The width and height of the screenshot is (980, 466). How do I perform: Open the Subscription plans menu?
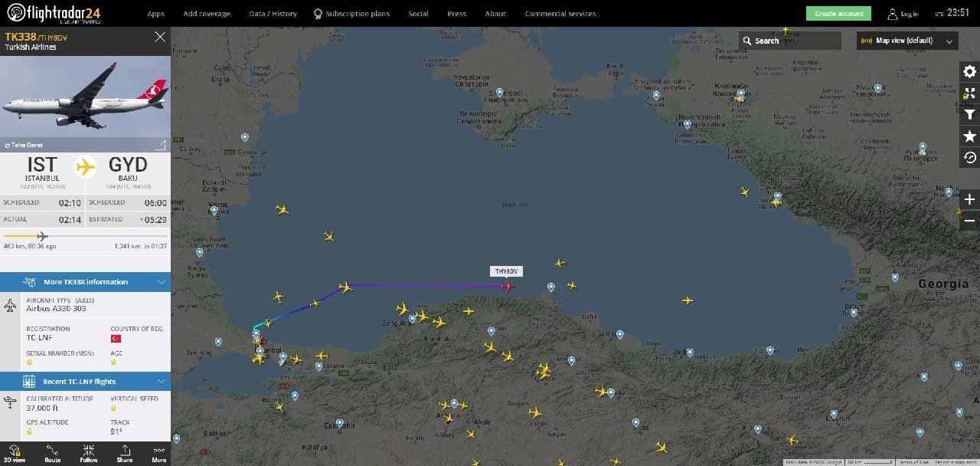coord(351,14)
